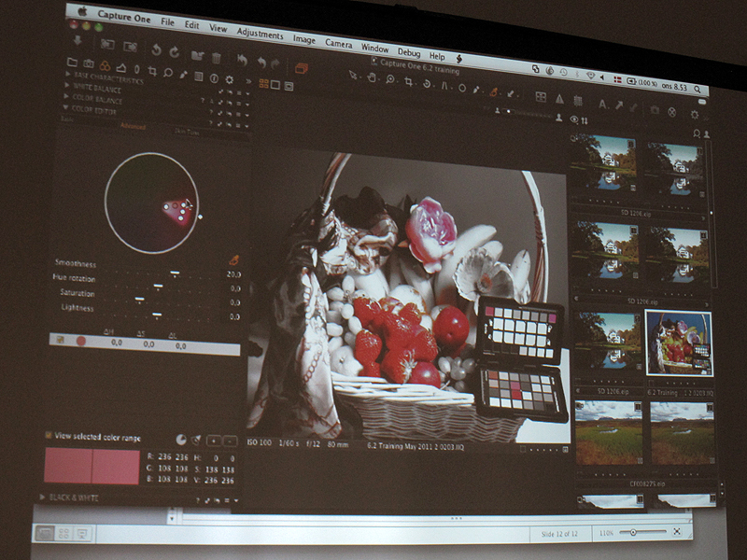Open the Metadata info tool tab
Viewport: 747px width, 560px height.
click(215, 78)
